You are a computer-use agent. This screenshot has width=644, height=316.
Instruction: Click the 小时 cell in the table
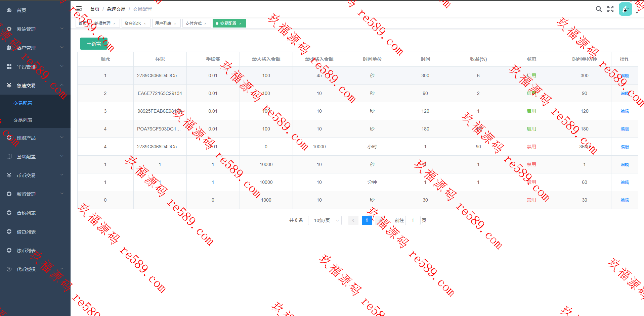372,147
